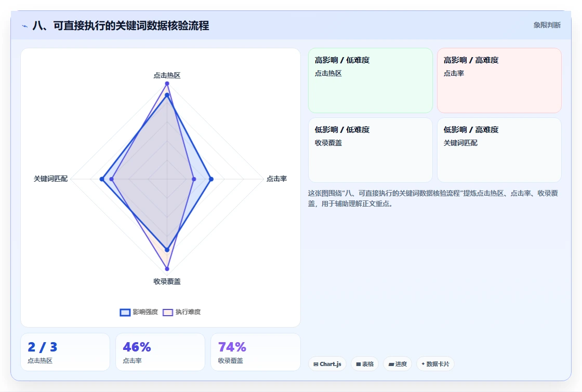Click the 74% 收录覆盖 stat card
Screen dimensions: 582x392
tap(255, 352)
